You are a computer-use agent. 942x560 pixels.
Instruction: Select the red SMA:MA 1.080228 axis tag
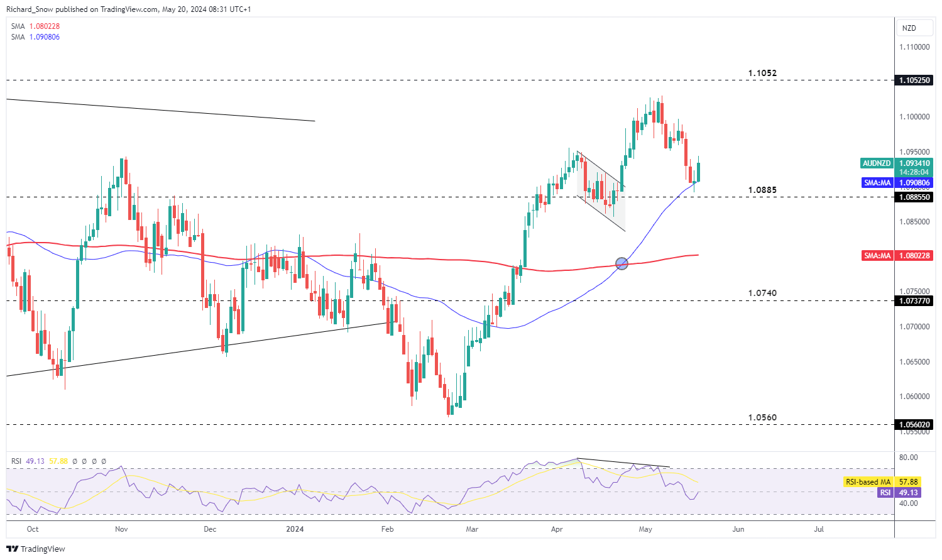coord(896,256)
